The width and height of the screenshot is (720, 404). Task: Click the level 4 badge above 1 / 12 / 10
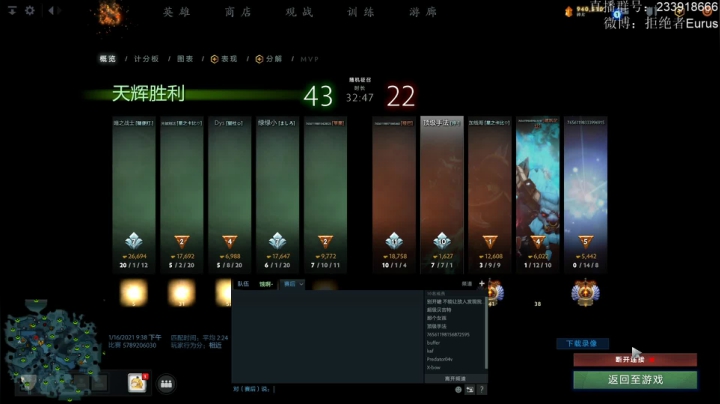(538, 241)
